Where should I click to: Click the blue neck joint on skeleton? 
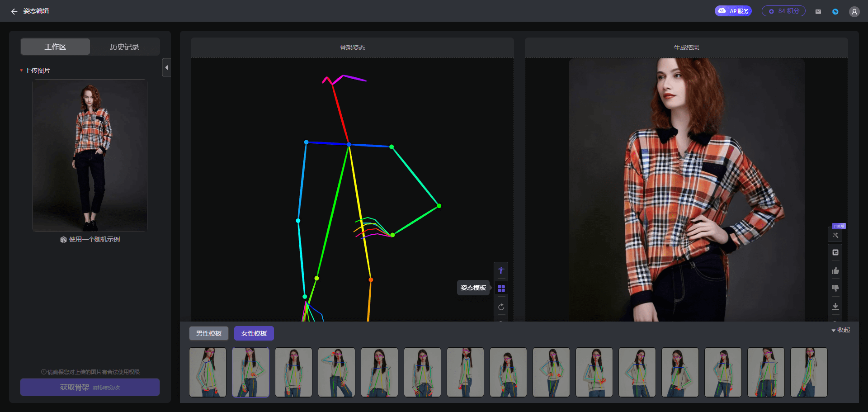coord(349,144)
